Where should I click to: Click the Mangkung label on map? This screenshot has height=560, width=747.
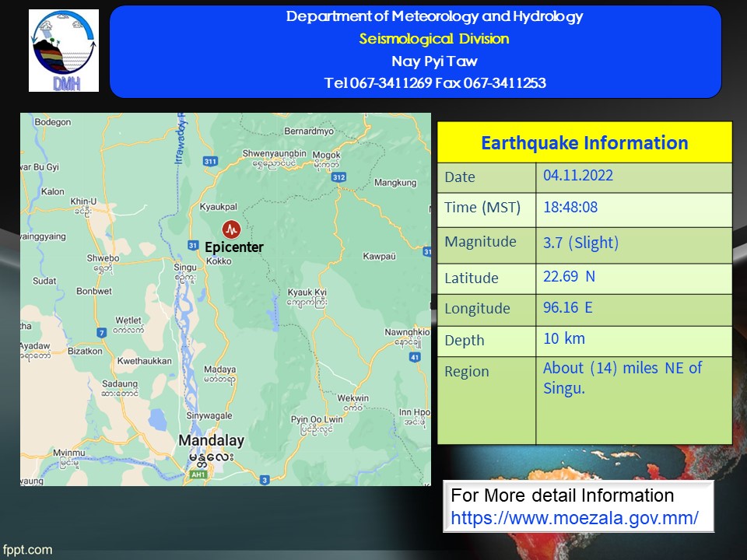395,182
